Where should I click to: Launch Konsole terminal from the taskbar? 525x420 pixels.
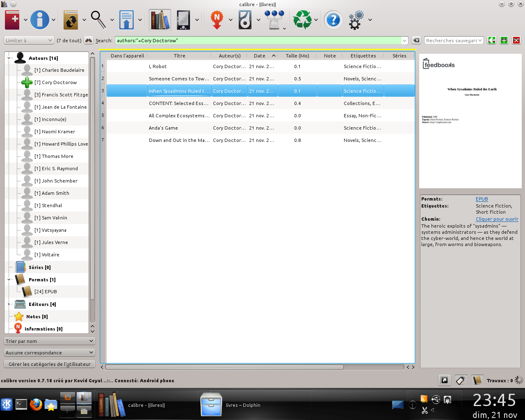(x=21, y=405)
